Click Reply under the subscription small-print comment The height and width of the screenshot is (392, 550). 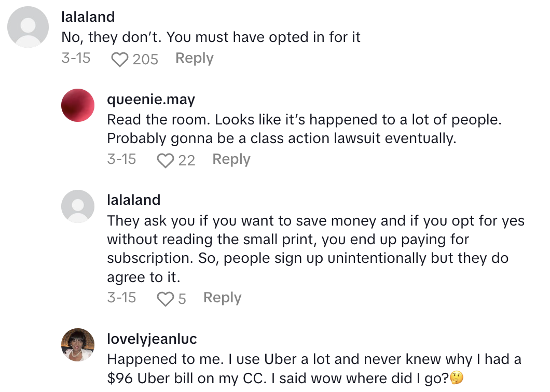(x=222, y=298)
